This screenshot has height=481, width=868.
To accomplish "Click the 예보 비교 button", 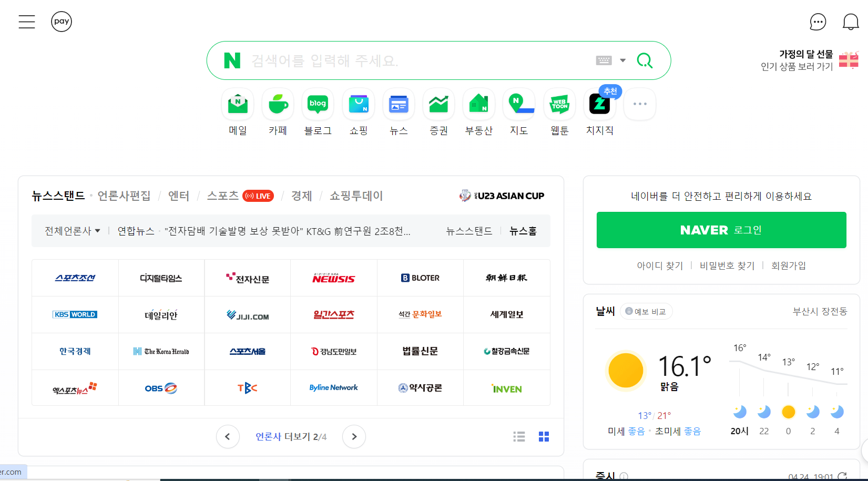I will (x=646, y=312).
